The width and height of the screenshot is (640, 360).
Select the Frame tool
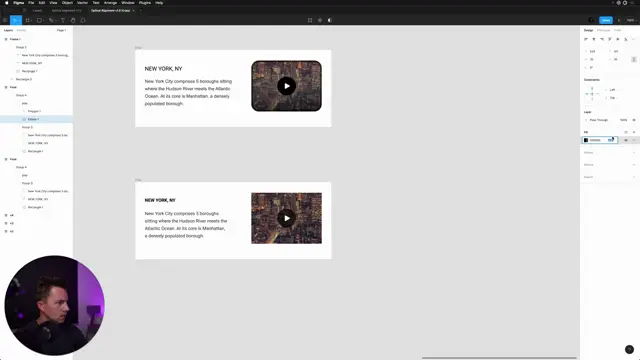(28, 20)
